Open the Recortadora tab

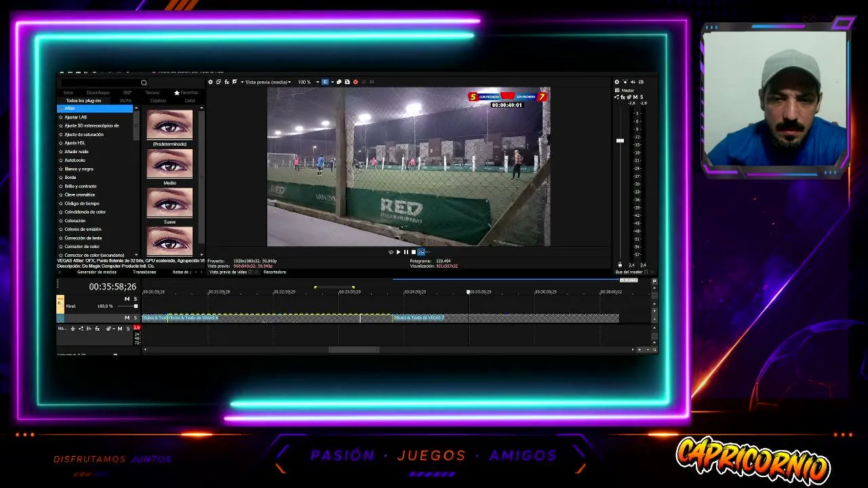pos(275,272)
